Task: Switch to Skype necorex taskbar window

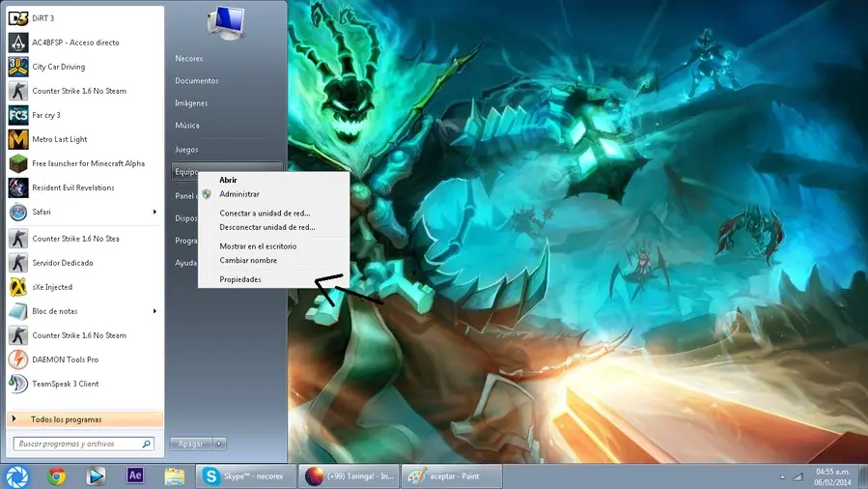Action: [246, 476]
